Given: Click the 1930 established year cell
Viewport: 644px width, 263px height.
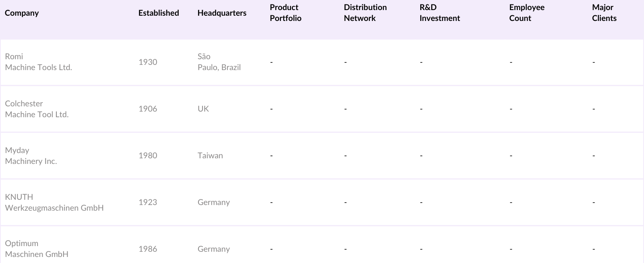Looking at the screenshot, I should pyautogui.click(x=148, y=62).
